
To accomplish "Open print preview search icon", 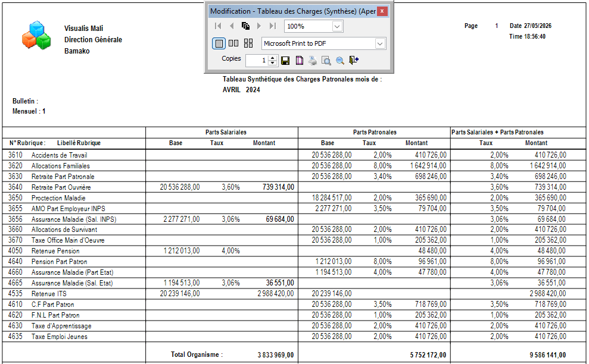I will tap(326, 61).
